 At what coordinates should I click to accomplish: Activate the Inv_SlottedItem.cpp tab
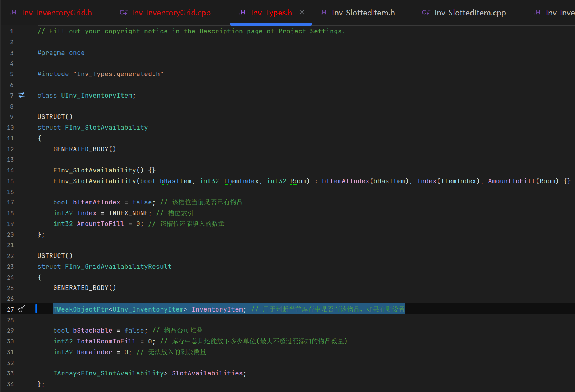pos(464,13)
